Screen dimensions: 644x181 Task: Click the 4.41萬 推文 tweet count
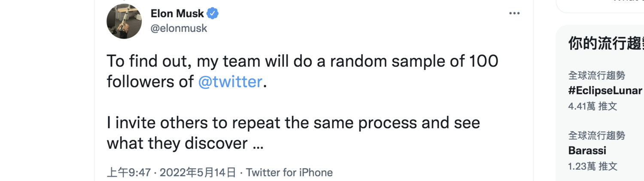point(592,106)
